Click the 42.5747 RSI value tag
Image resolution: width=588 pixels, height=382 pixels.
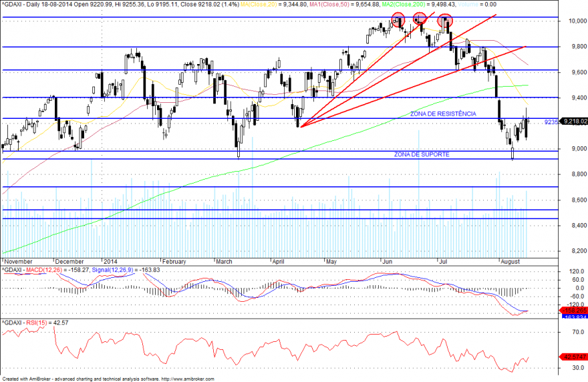tap(573, 357)
